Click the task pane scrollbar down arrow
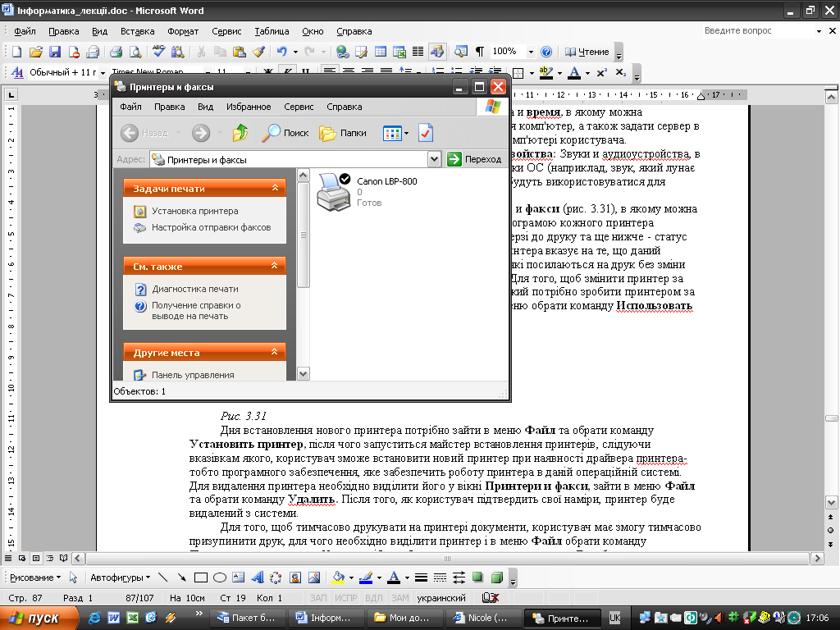Viewport: 840px width, 630px height. [x=304, y=374]
